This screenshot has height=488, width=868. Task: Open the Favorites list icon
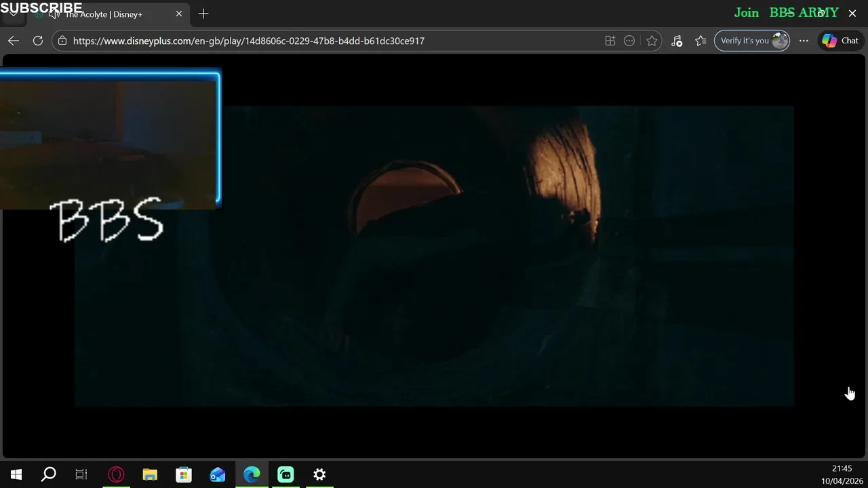tap(701, 41)
